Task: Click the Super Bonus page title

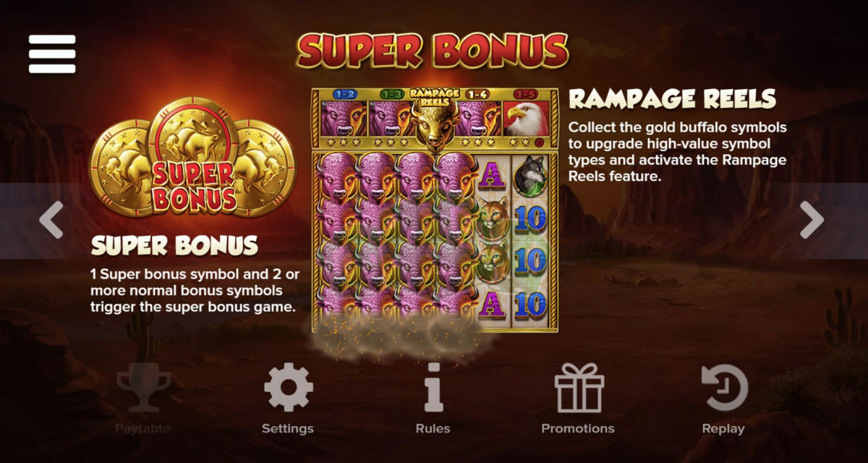Action: [433, 51]
